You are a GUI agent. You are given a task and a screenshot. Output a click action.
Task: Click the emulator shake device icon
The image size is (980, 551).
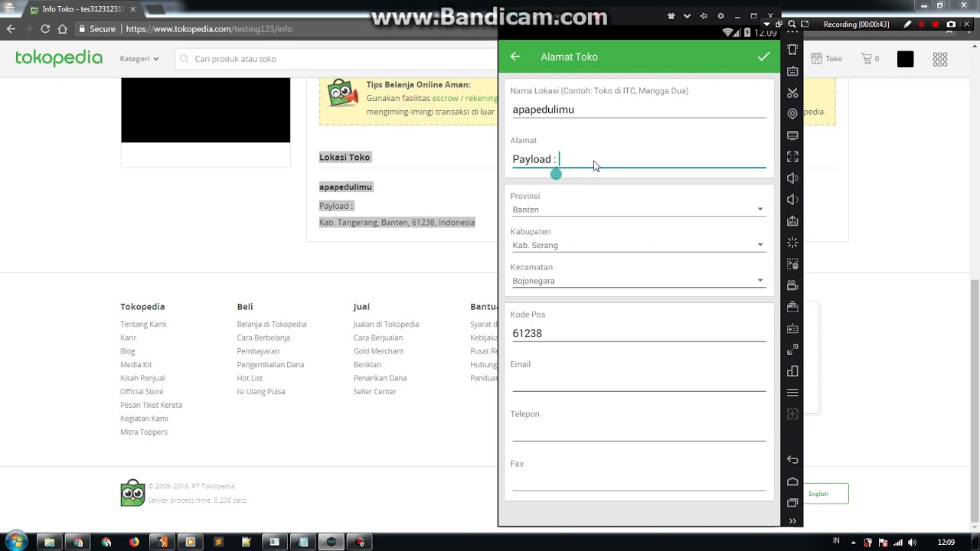792,50
